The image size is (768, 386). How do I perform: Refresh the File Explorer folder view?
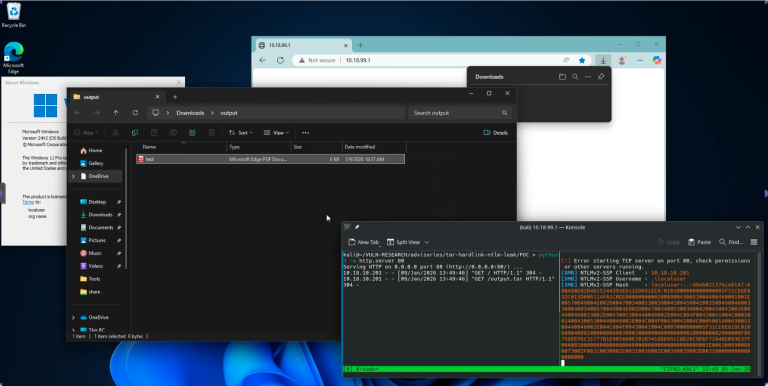click(135, 113)
